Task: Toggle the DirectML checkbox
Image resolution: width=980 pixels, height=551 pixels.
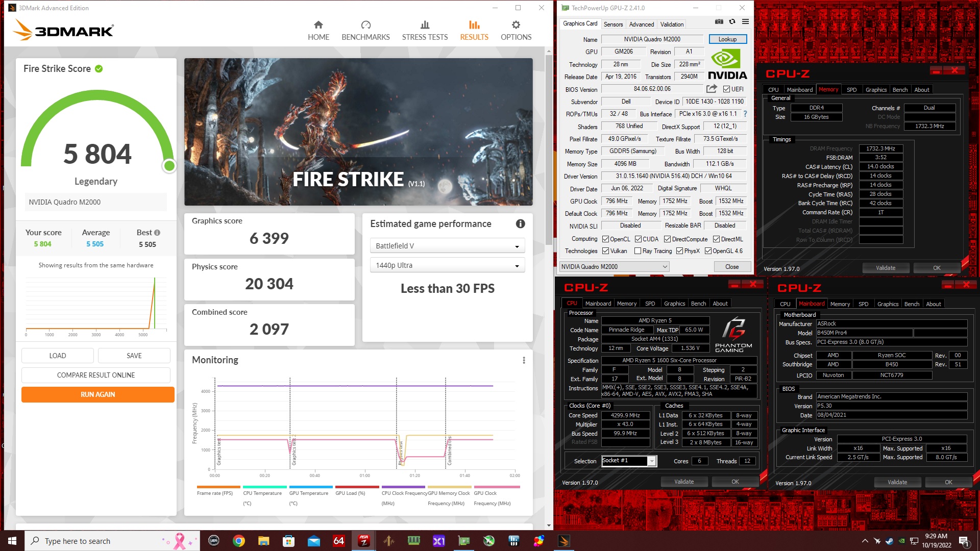Action: 716,239
